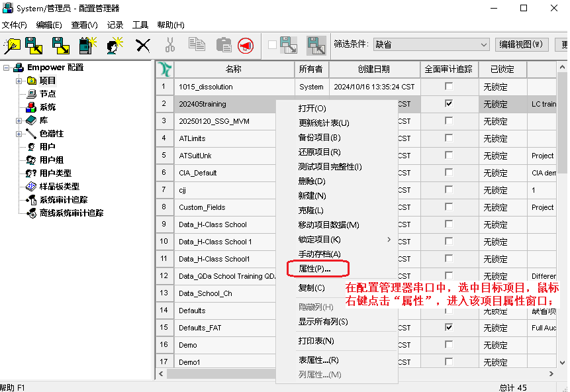The height and width of the screenshot is (392, 570).
Task: Click the Backup Project toolbar icon
Action: (34, 46)
